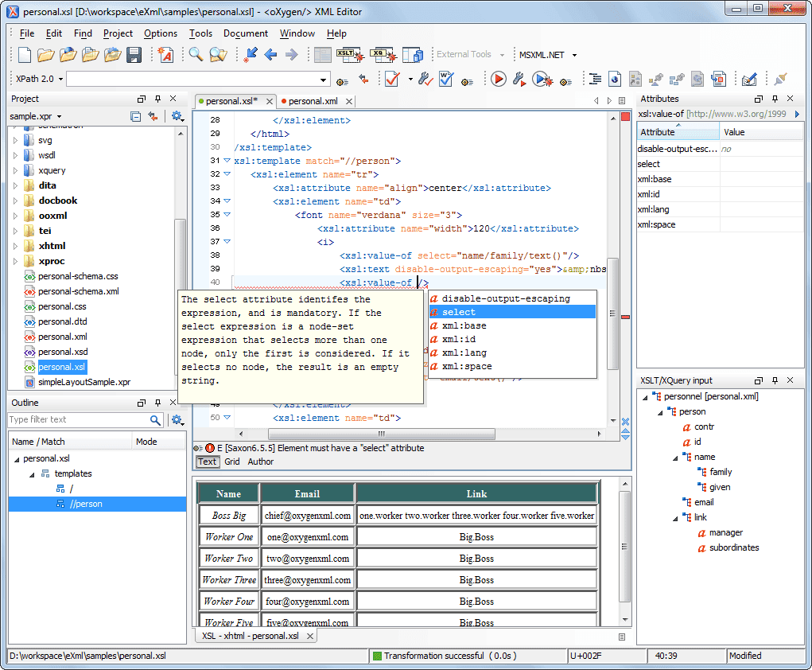This screenshot has width=812, height=670.
Task: Open the File menu
Action: [27, 33]
